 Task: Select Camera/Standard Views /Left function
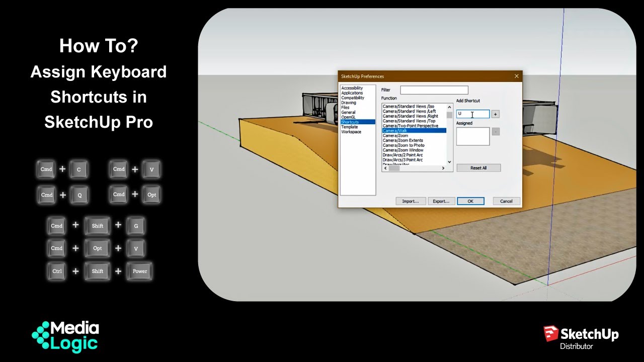click(x=410, y=111)
